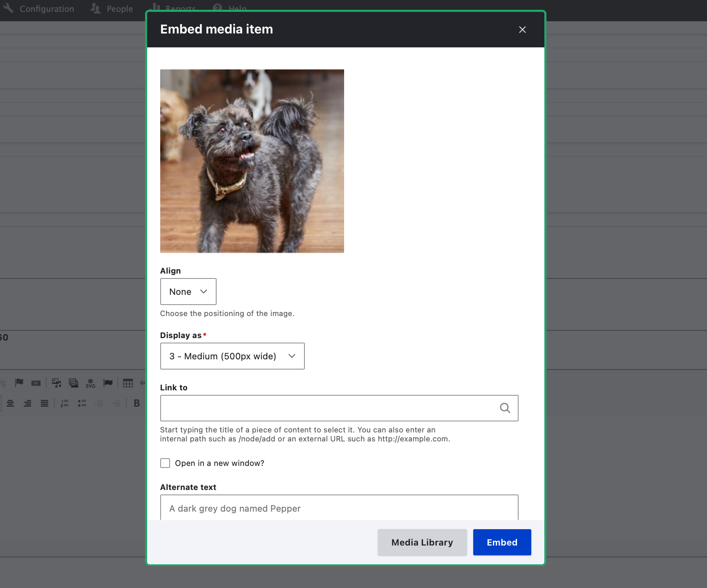Image resolution: width=707 pixels, height=588 pixels.
Task: Click the Embed button
Action: point(502,542)
